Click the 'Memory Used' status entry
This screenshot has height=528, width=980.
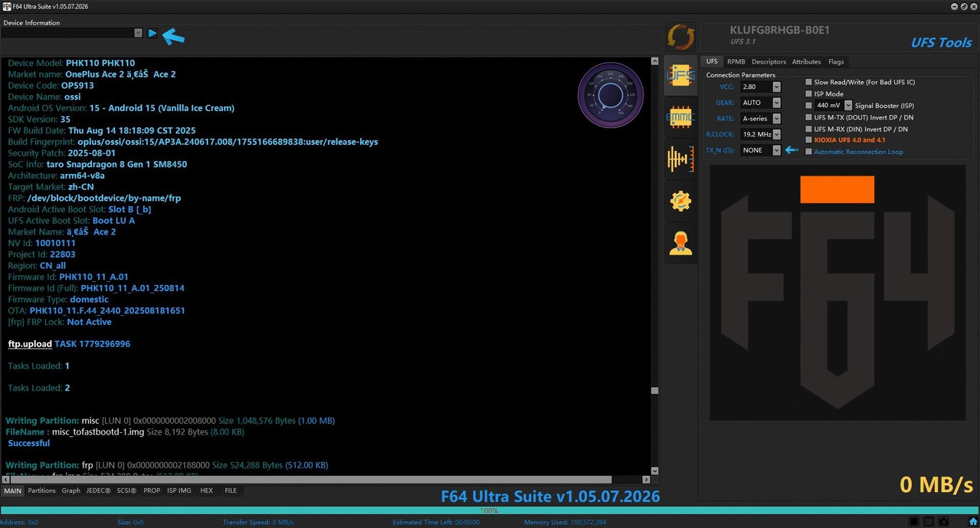coord(565,522)
